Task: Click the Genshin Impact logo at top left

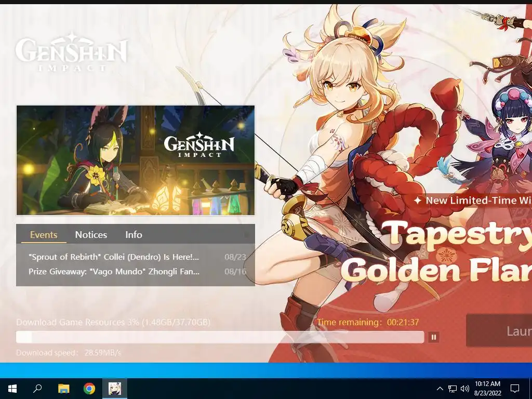Action: 71,51
